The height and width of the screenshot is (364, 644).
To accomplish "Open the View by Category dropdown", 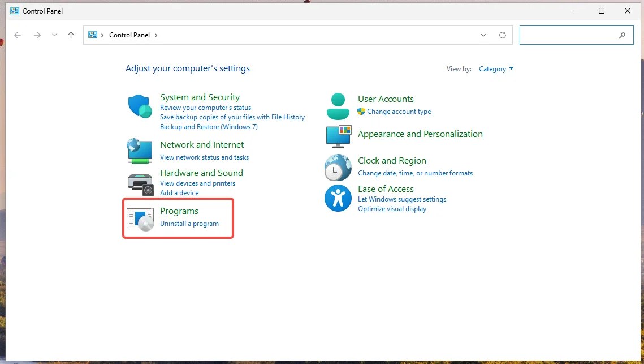I will pyautogui.click(x=496, y=69).
